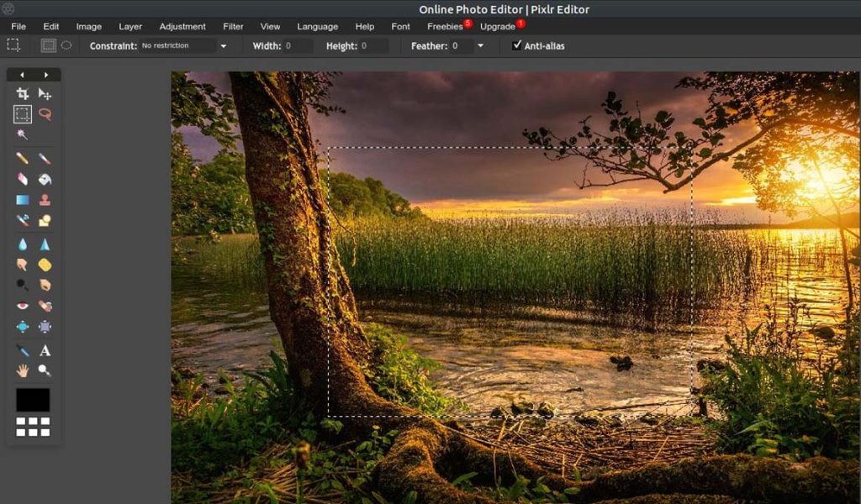This screenshot has height=504, width=861.
Task: Select the Zoom magnifier tool
Action: 45,370
